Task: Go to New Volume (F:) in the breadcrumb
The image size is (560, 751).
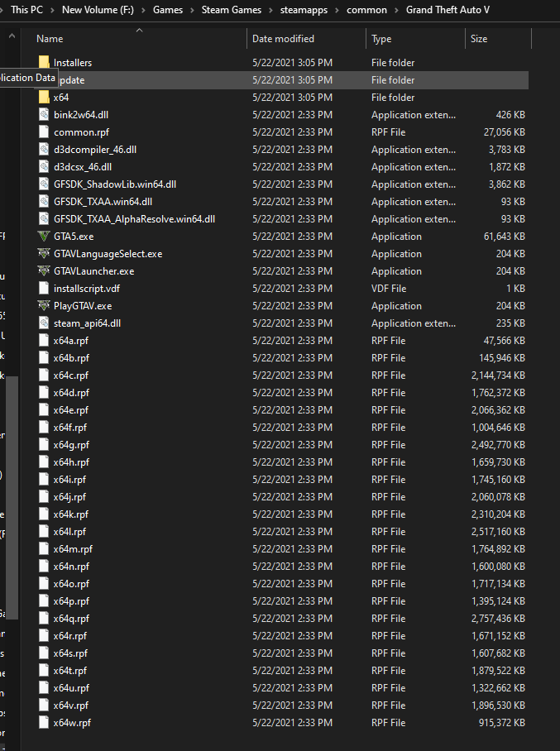Action: click(x=98, y=10)
